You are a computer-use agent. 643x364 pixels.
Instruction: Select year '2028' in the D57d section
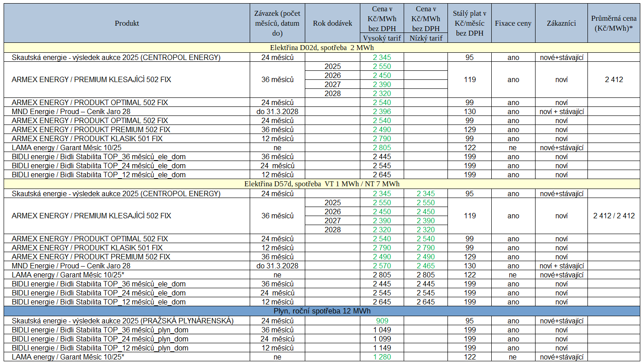(332, 230)
